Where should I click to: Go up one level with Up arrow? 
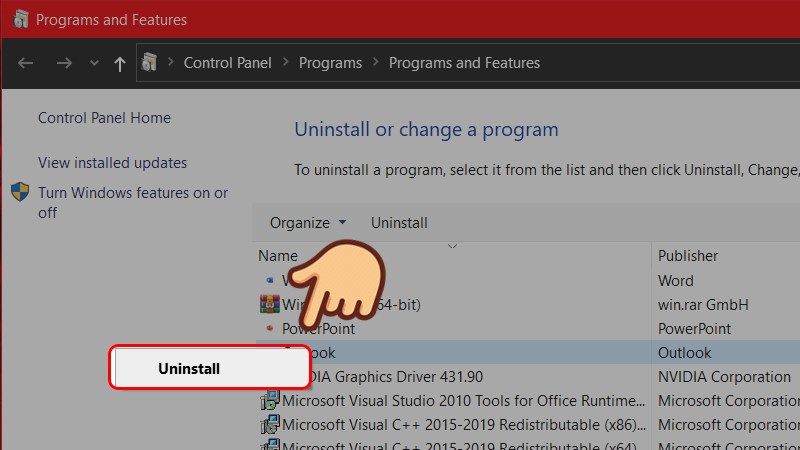[x=120, y=63]
